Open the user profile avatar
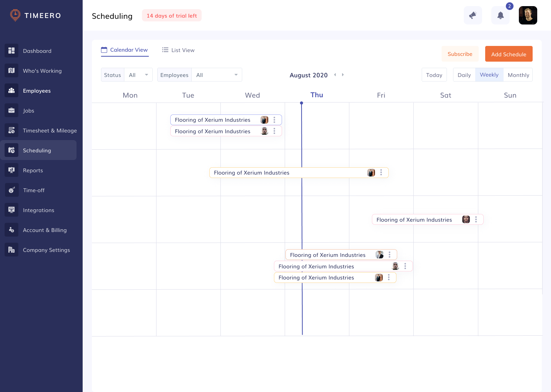 click(528, 15)
